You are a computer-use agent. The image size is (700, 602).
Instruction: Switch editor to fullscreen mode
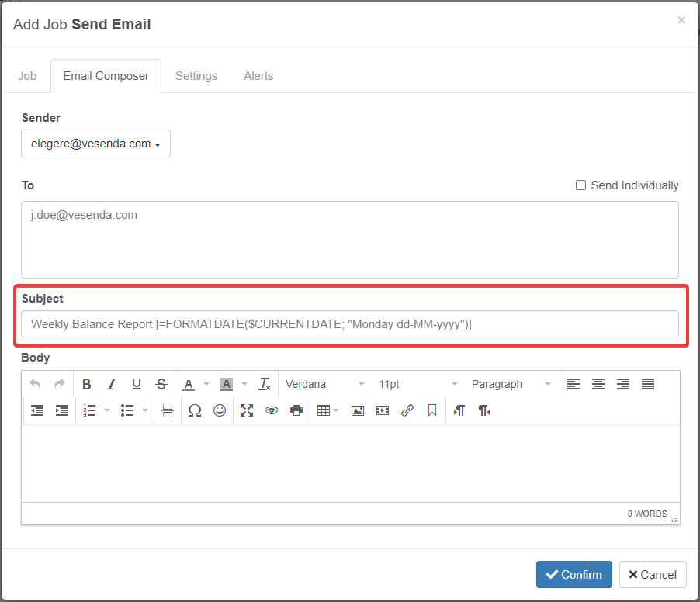point(247,410)
